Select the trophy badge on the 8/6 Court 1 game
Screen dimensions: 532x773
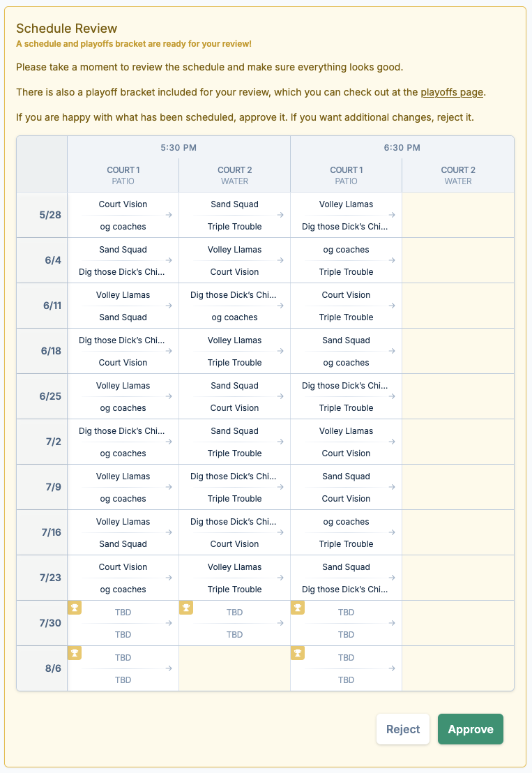75,653
